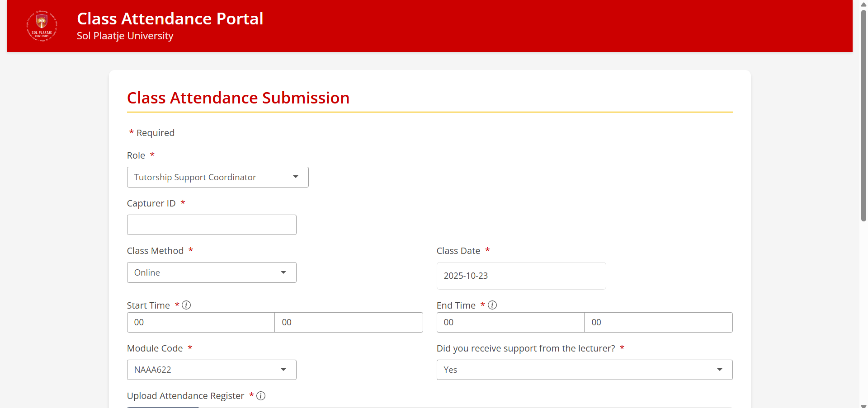Click the Upload Attendance Register label

[185, 396]
